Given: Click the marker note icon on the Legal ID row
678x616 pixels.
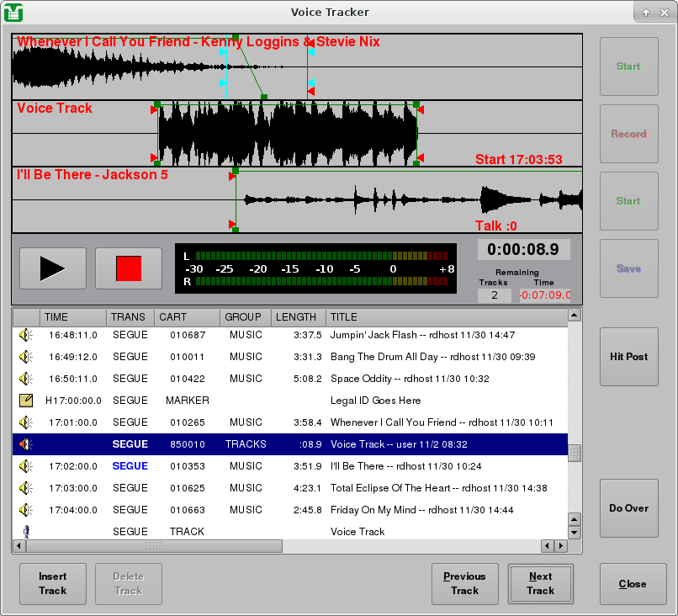Looking at the screenshot, I should coord(25,400).
